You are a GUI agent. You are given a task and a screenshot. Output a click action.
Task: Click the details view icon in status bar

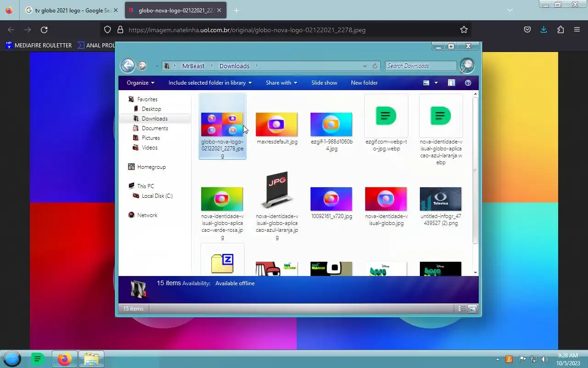click(x=462, y=309)
